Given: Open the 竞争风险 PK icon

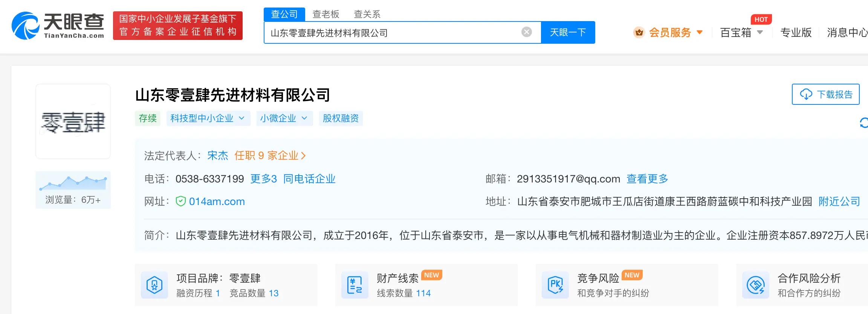Looking at the screenshot, I should tap(555, 285).
